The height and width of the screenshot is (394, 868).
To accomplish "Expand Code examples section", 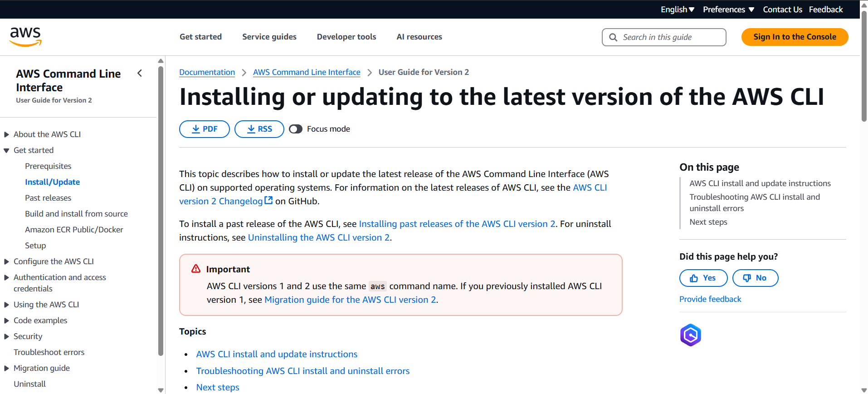I will click(x=6, y=320).
